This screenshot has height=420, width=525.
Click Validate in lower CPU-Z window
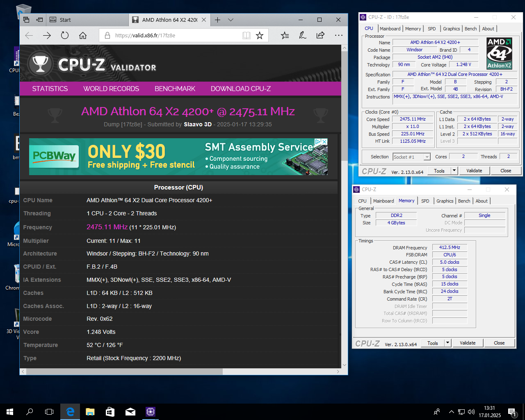point(468,343)
